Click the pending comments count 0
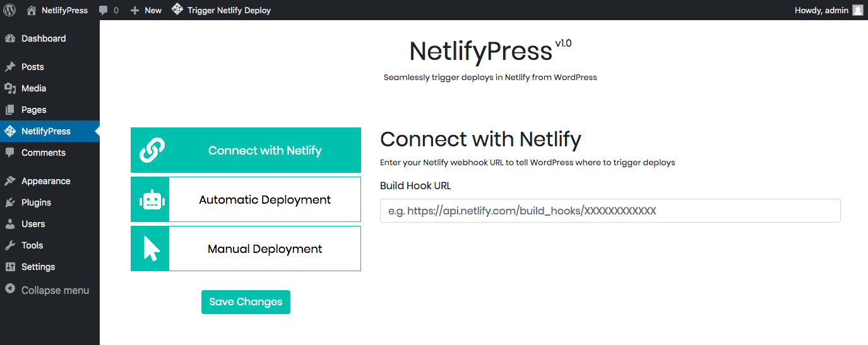 click(116, 11)
